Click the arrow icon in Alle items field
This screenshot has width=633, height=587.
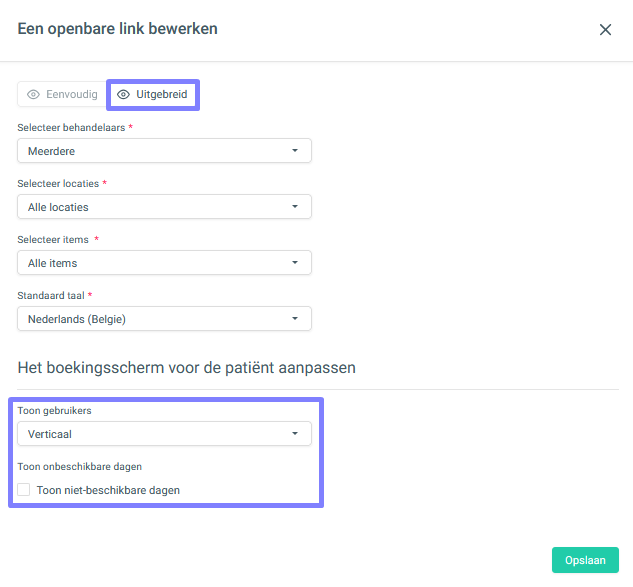[x=295, y=263]
